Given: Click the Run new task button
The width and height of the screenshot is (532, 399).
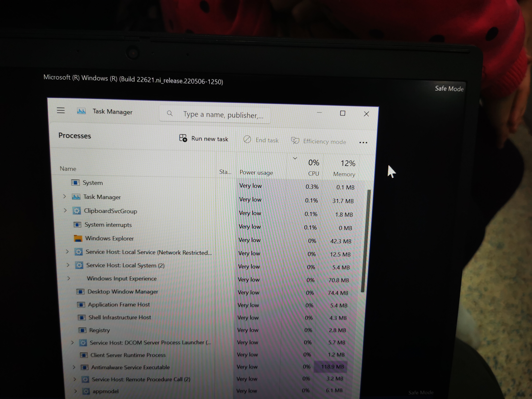Looking at the screenshot, I should coord(204,139).
